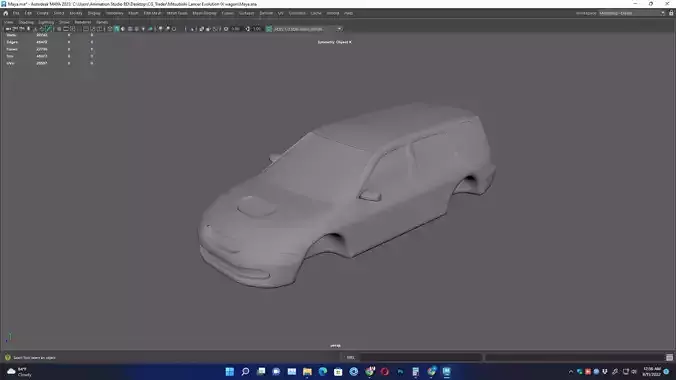Viewport: 676px width, 380px height.
Task: Toggle Isolate Select in panel toolbar
Action: (193, 29)
